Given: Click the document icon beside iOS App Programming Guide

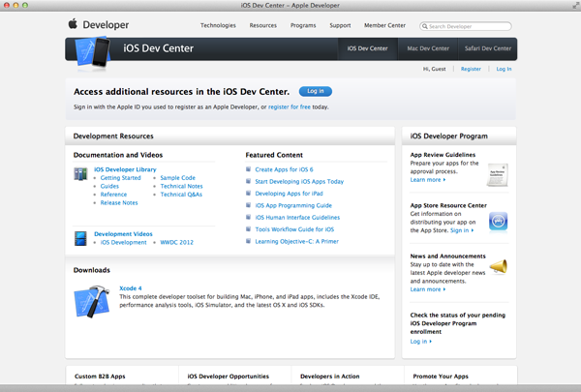Looking at the screenshot, I should (x=248, y=205).
